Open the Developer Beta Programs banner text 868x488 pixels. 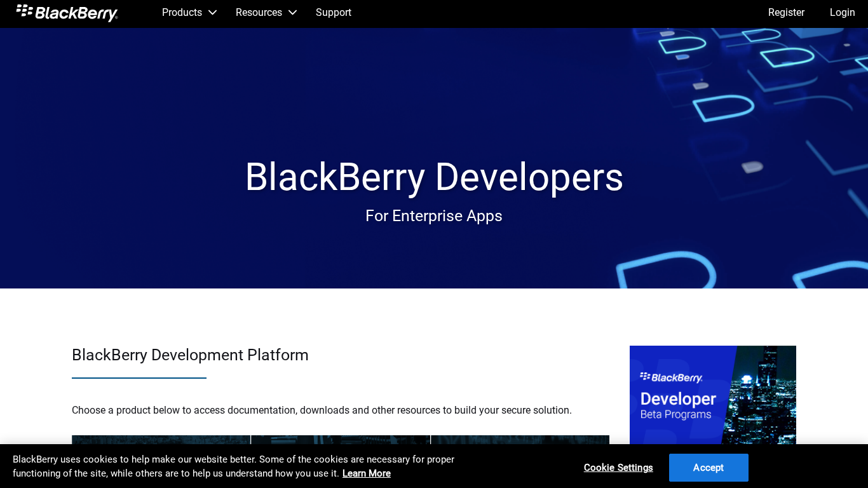pyautogui.click(x=677, y=406)
